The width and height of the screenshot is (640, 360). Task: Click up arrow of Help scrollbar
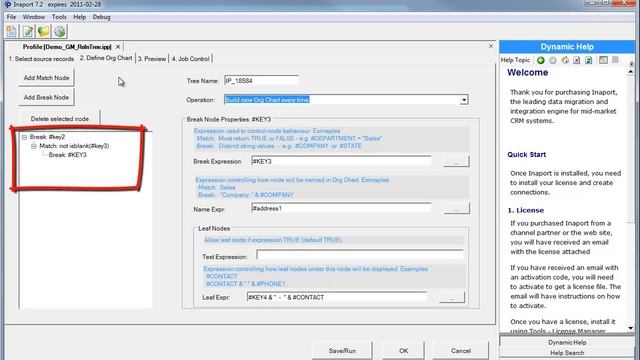(631, 72)
